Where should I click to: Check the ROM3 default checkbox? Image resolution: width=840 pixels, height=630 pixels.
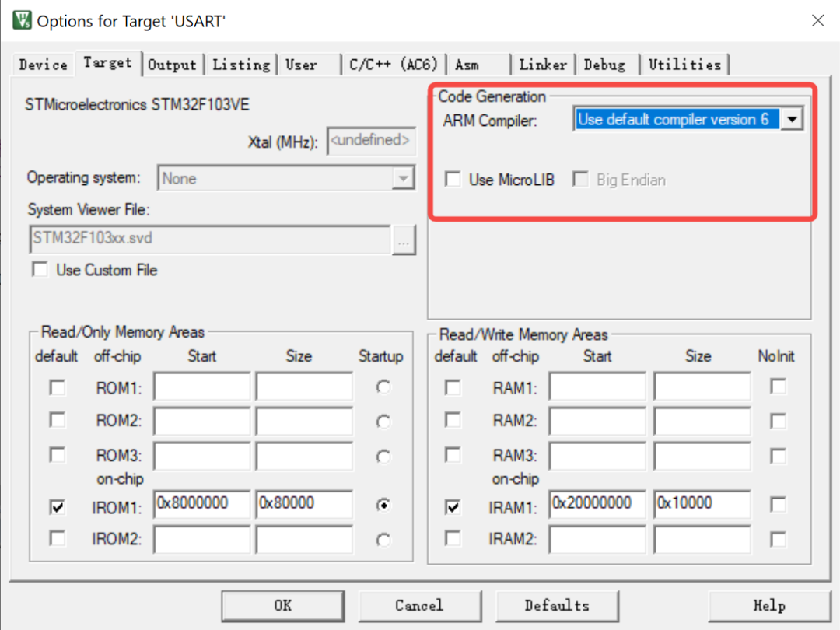click(58, 455)
